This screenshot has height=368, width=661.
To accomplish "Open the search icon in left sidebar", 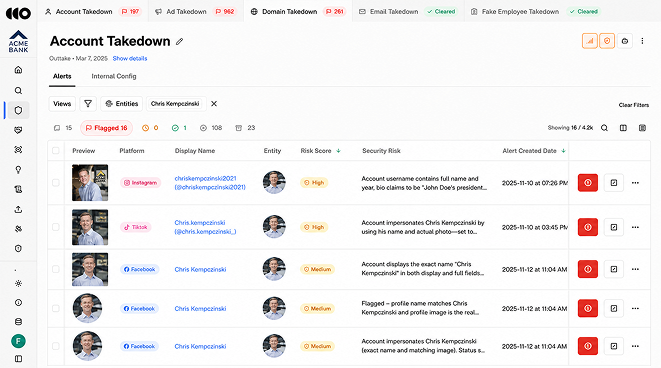I will [18, 91].
